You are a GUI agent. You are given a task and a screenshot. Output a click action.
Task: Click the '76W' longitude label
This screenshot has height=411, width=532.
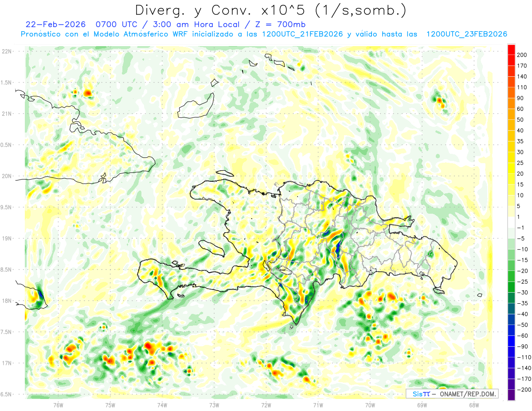[x=58, y=405]
